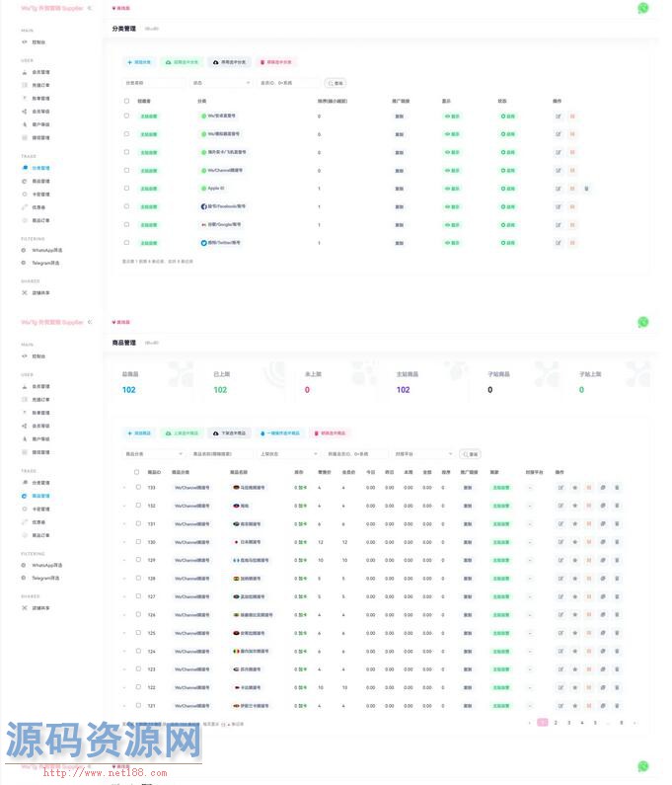This screenshot has height=785, width=672.
Task: Click star icon for product ID 127
Action: [x=575, y=596]
